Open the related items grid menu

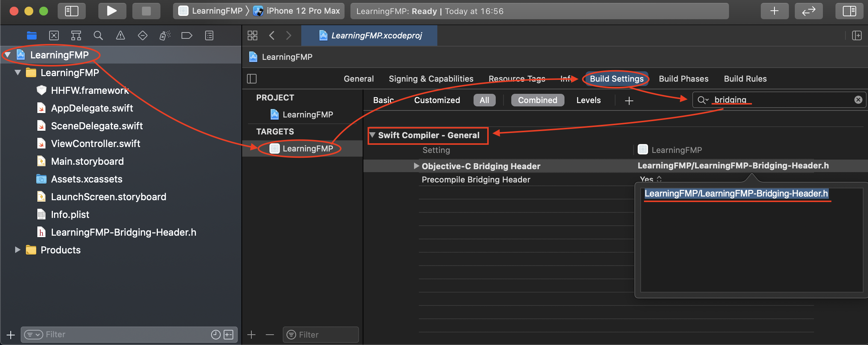[252, 35]
